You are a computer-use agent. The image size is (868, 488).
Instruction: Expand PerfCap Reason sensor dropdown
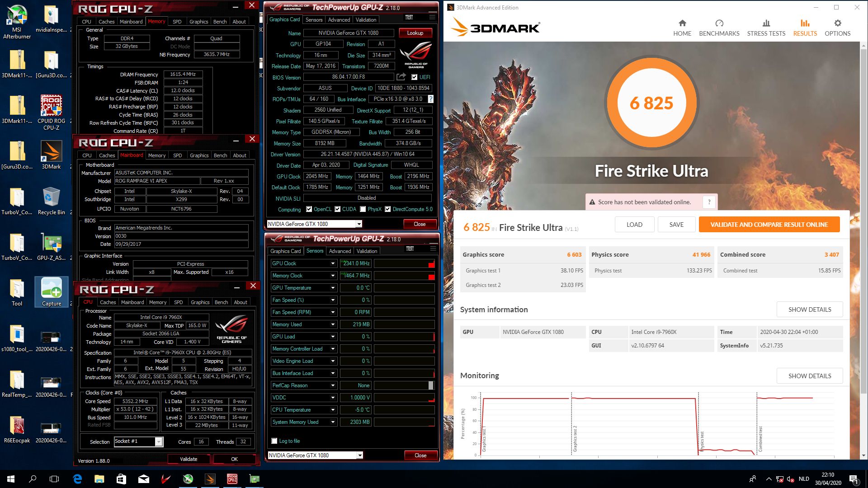pyautogui.click(x=333, y=385)
